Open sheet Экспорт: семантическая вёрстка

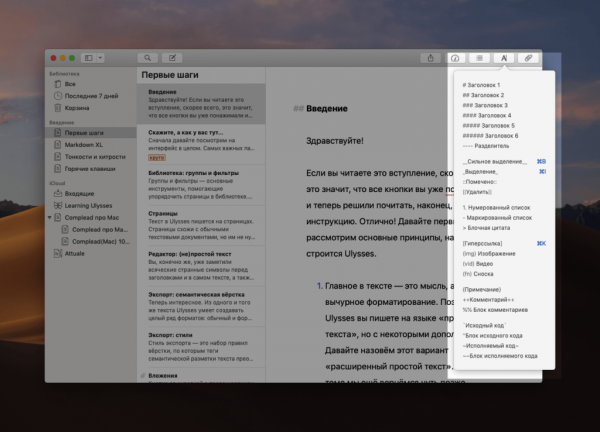(x=201, y=307)
